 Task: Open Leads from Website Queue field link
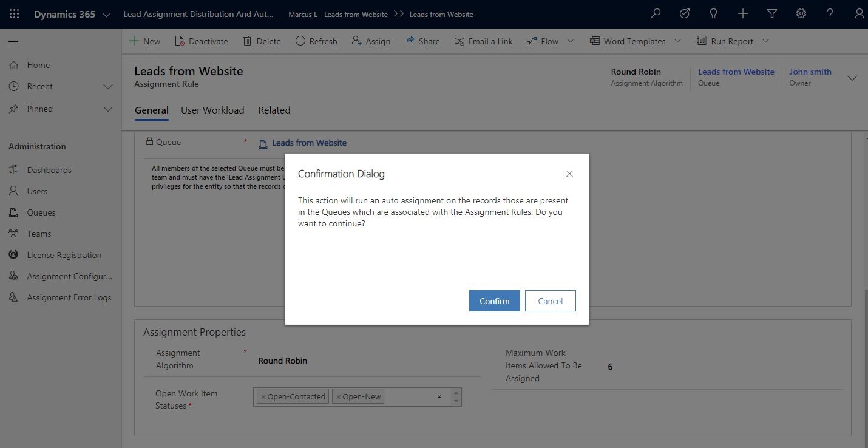tap(309, 143)
